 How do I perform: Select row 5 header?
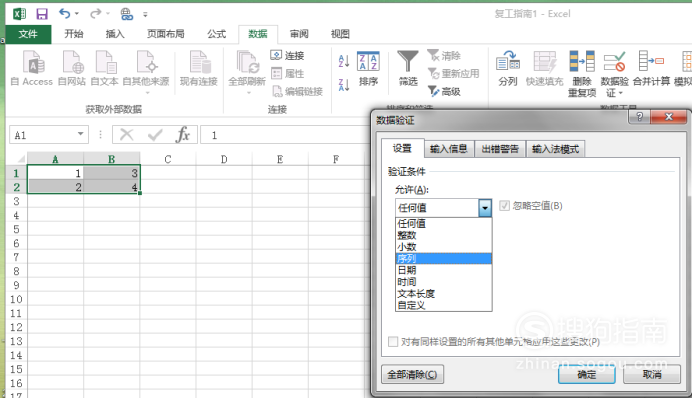click(x=16, y=229)
